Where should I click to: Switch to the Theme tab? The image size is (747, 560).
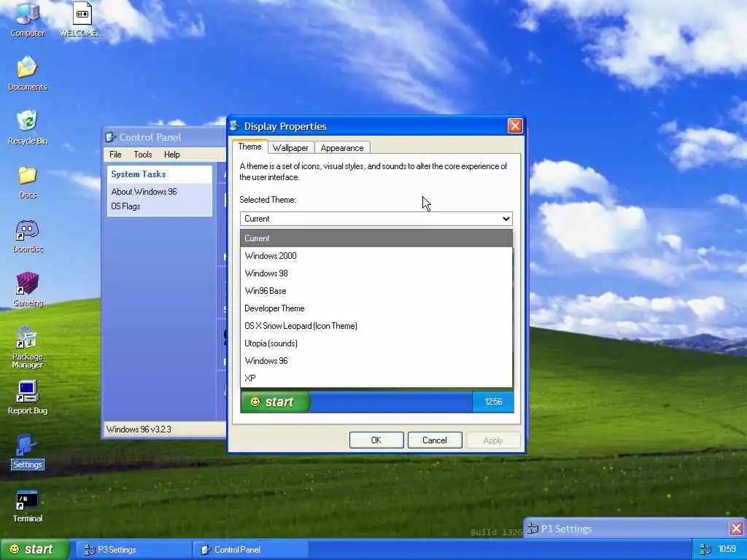(x=249, y=147)
